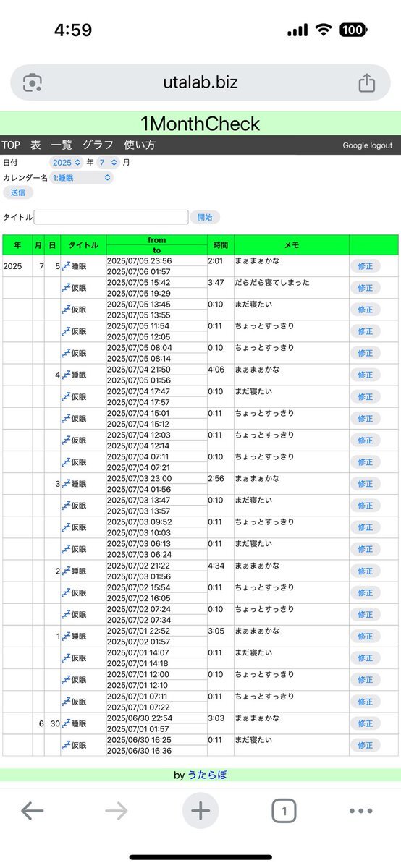
Task: Expand the calendar name dropdown 1:睡眠
Action: (81, 177)
